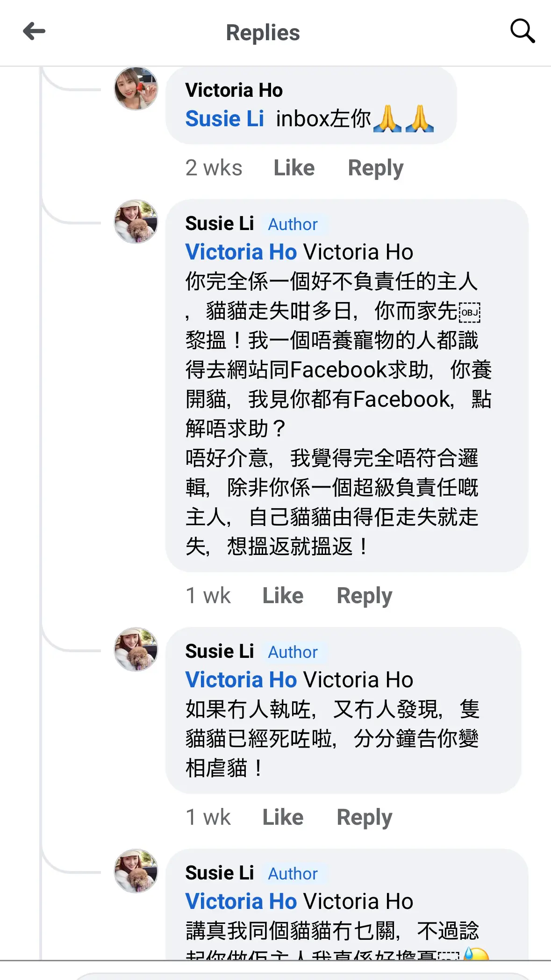Like Victoria Ho's 2 wks comment
The height and width of the screenshot is (980, 551).
[x=294, y=168]
